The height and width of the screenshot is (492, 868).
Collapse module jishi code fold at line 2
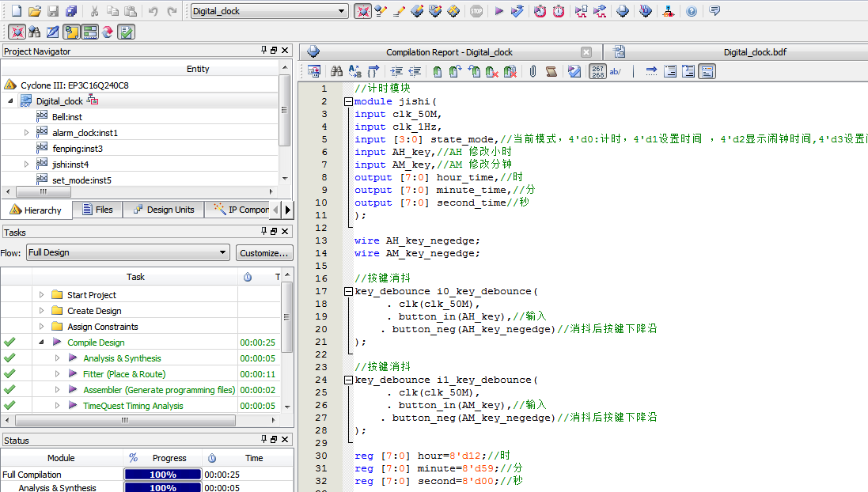tap(348, 102)
